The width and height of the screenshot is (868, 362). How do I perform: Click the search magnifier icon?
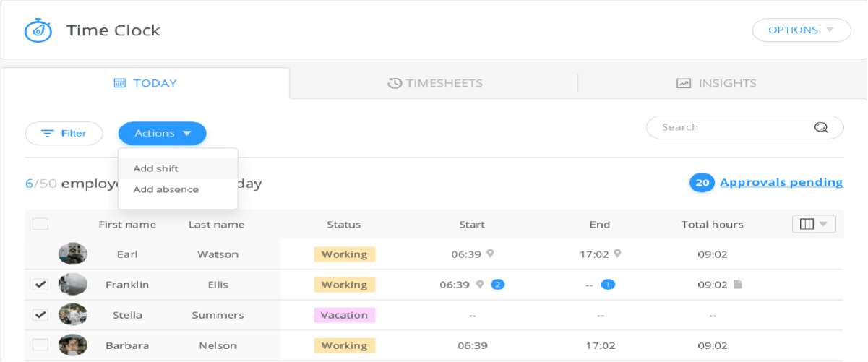click(820, 127)
